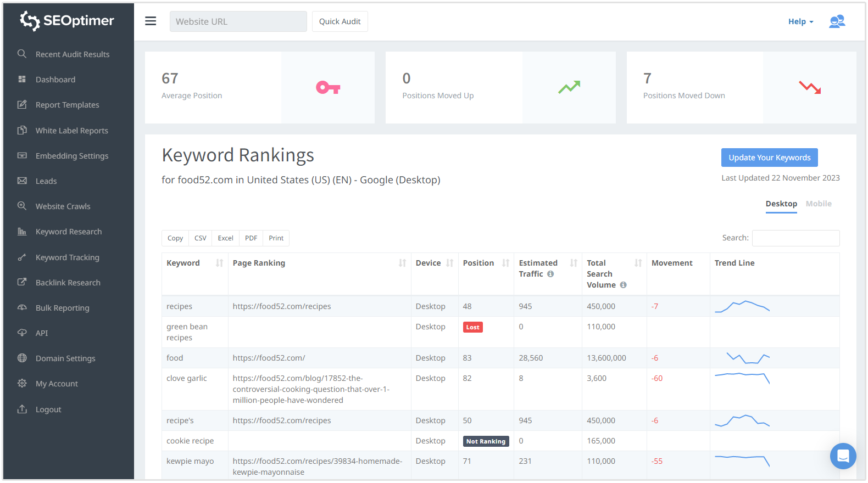
Task: Open the user account icon
Action: pyautogui.click(x=837, y=21)
